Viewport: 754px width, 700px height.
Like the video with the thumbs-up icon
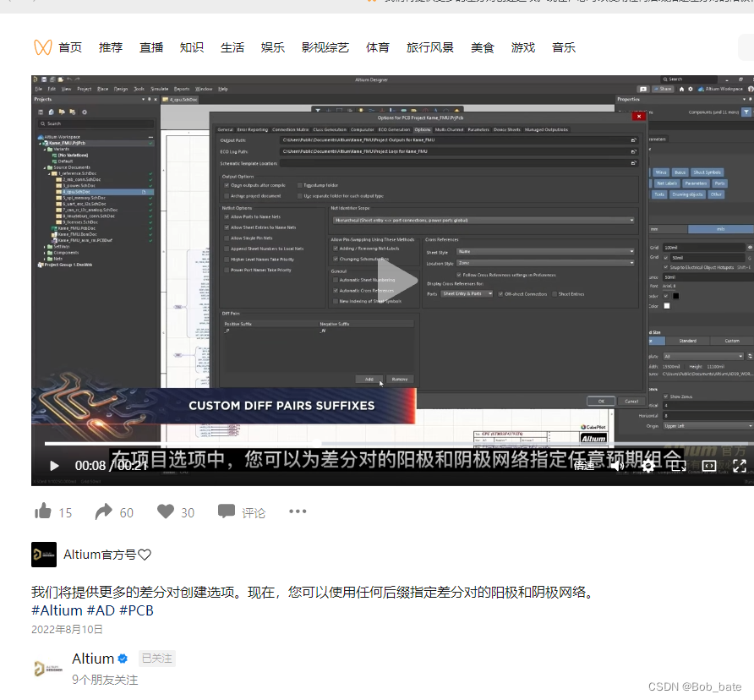[x=43, y=511]
